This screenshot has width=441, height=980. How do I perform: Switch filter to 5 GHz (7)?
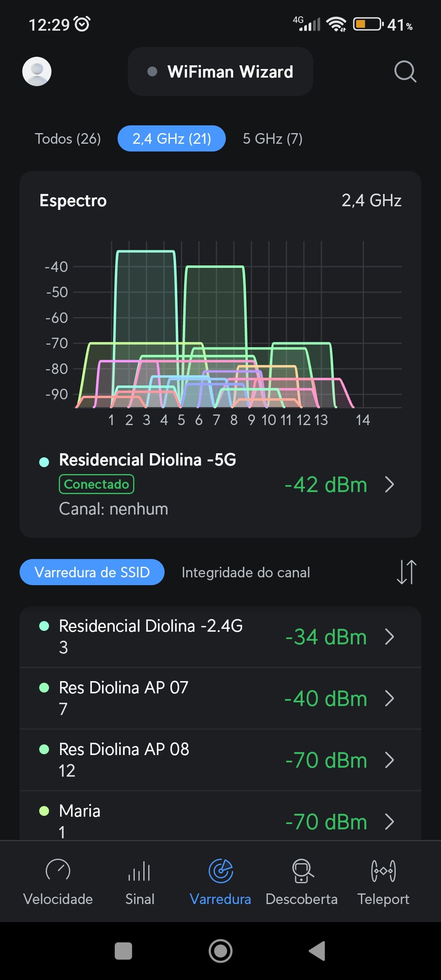(x=272, y=139)
